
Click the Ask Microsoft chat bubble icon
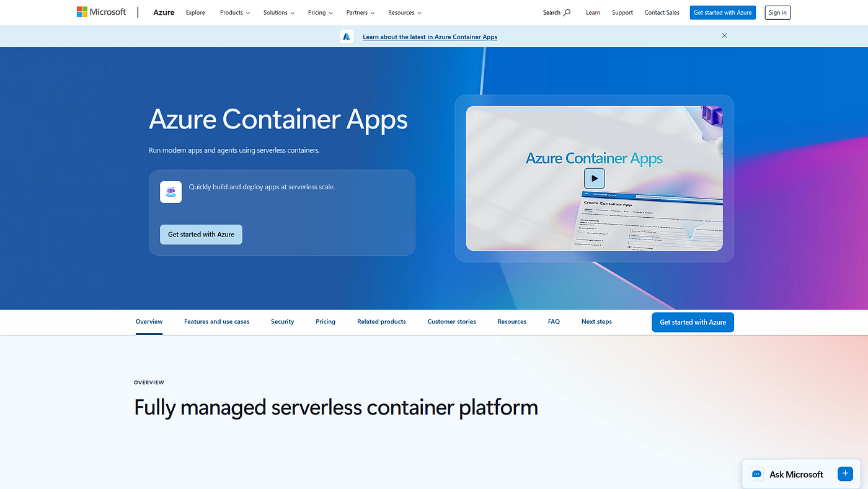(x=756, y=474)
